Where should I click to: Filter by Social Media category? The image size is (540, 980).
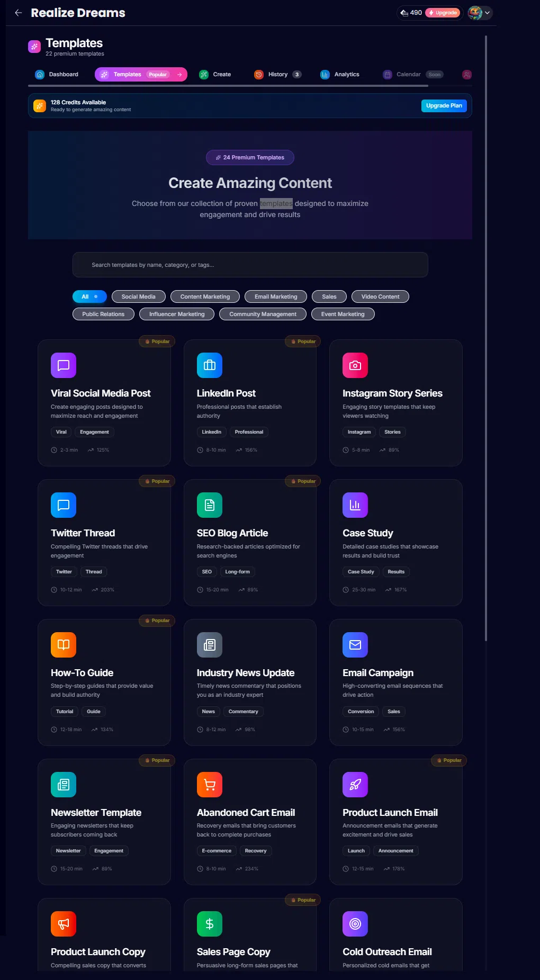coord(139,297)
